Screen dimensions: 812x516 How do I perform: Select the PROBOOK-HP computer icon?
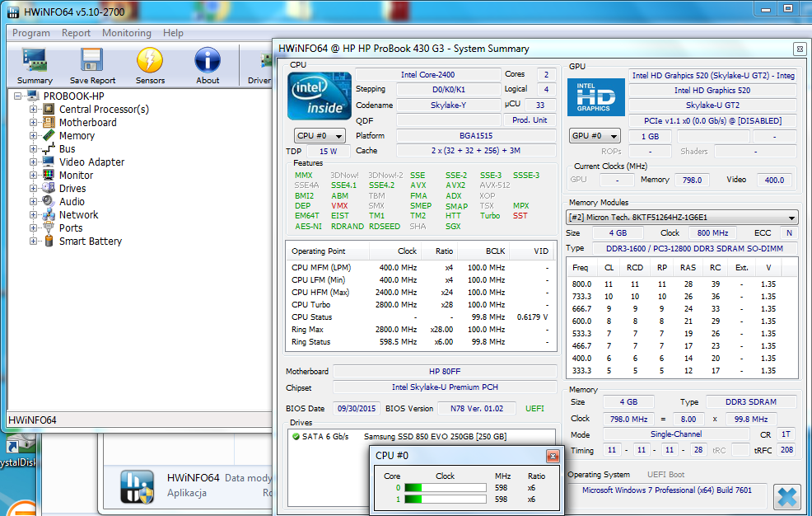[33, 96]
